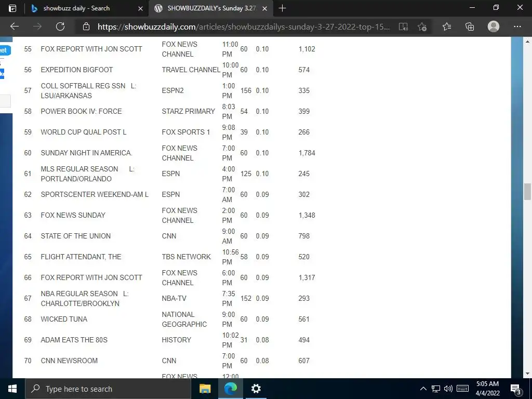
Task: View site info via the lock icon
Action: point(86,27)
